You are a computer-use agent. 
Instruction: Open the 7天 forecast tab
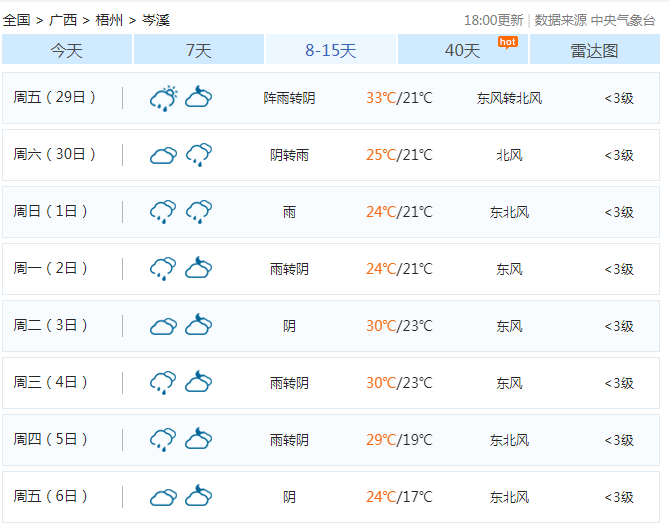tap(199, 50)
